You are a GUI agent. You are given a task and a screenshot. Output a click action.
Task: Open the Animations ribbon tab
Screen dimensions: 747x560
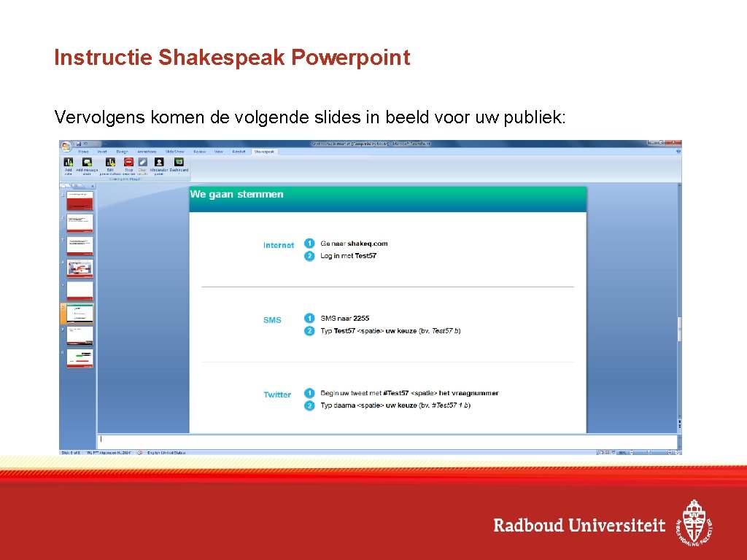147,152
